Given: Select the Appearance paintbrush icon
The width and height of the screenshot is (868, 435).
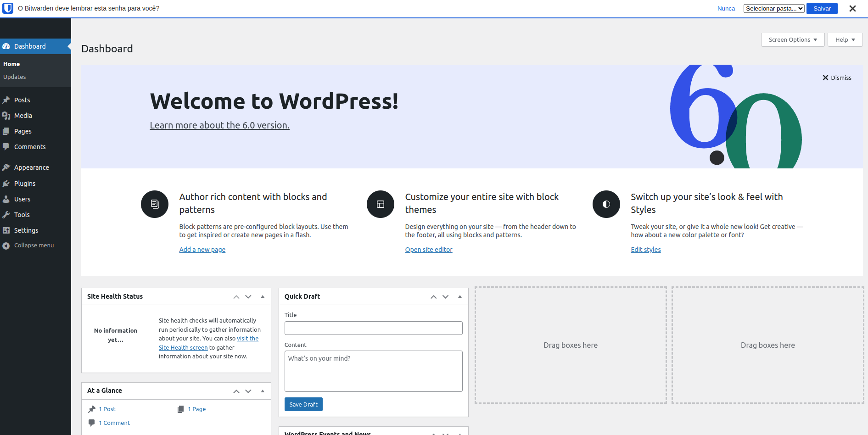Looking at the screenshot, I should tap(7, 167).
